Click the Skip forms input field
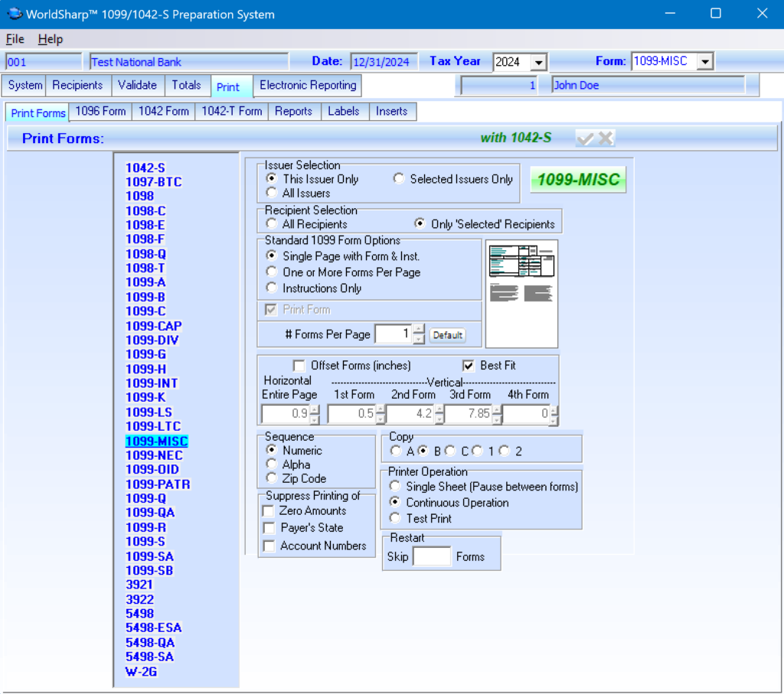Image resolution: width=784 pixels, height=694 pixels. [x=432, y=556]
